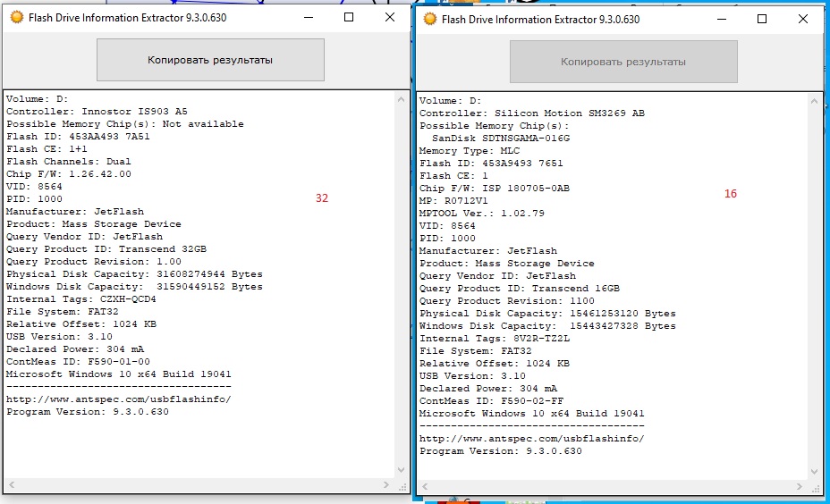Click 'Program Version: 9.3.0.630' in left window
The height and width of the screenshot is (504, 830).
[x=88, y=412]
